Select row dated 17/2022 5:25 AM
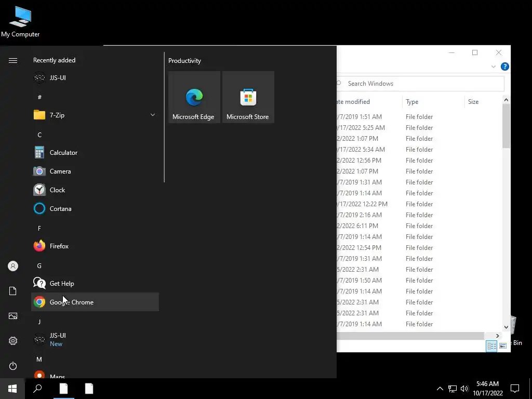 click(x=419, y=128)
